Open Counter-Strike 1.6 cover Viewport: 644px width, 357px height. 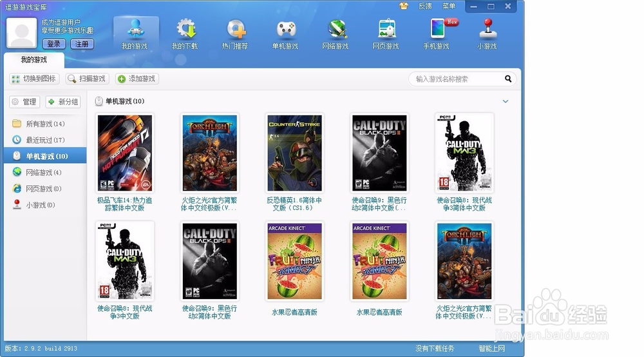(294, 153)
